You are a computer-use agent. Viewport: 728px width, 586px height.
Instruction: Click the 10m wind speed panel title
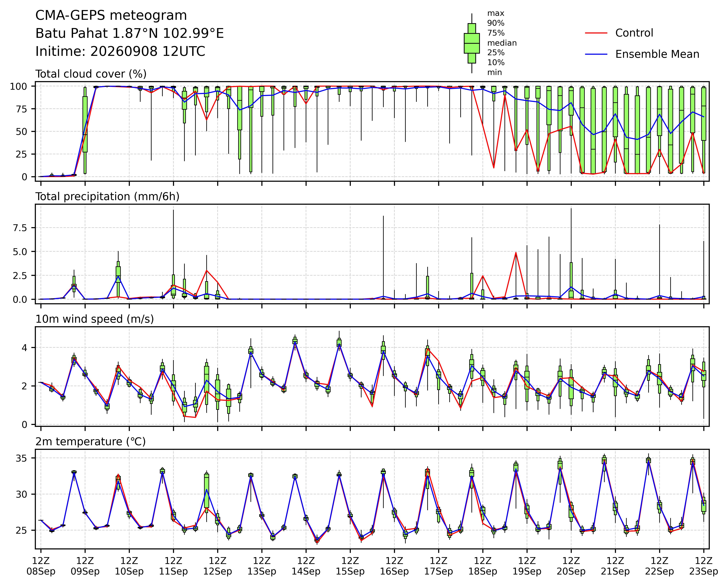[x=95, y=319]
